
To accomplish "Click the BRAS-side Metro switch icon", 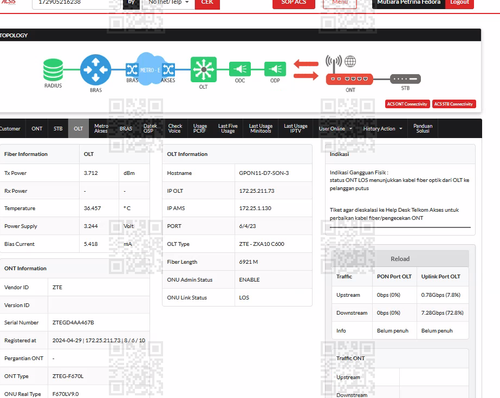I will 132,69.
